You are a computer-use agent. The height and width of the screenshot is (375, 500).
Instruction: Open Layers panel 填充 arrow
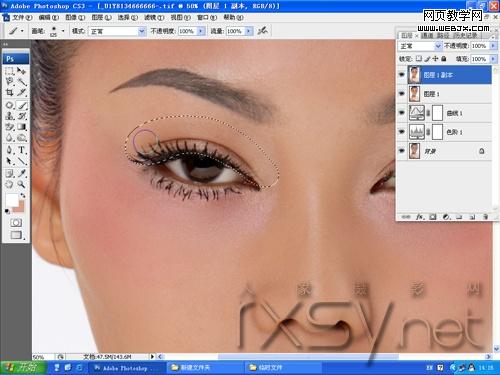(493, 59)
